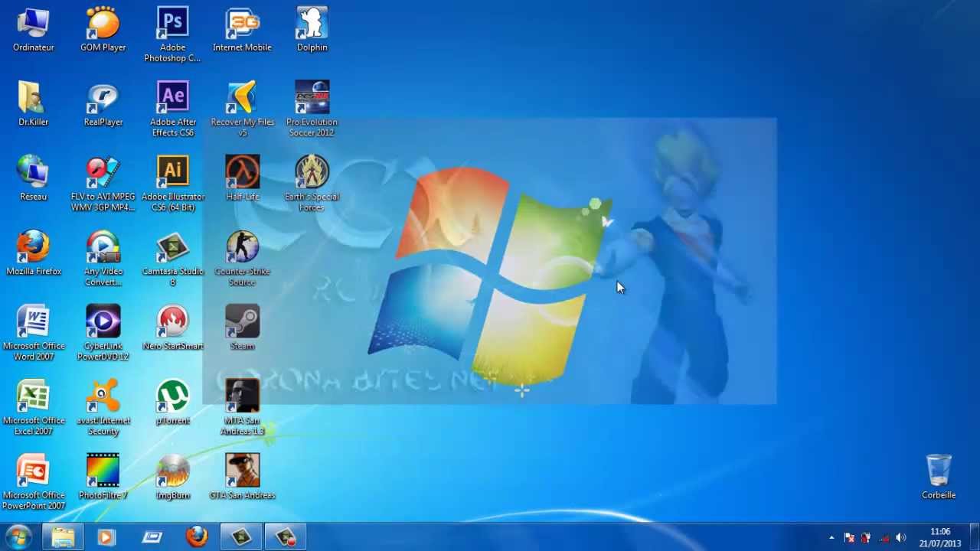Select the GOM Player shortcut
This screenshot has height=551, width=980.
click(x=103, y=30)
